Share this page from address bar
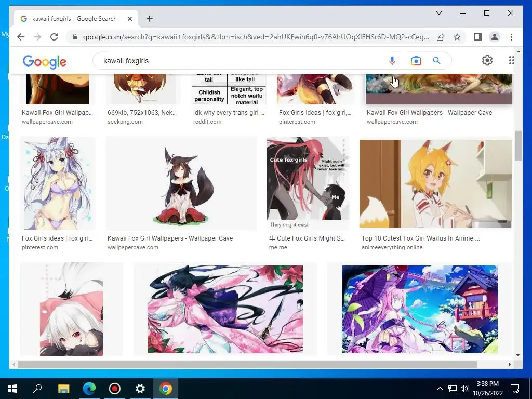 [x=441, y=37]
